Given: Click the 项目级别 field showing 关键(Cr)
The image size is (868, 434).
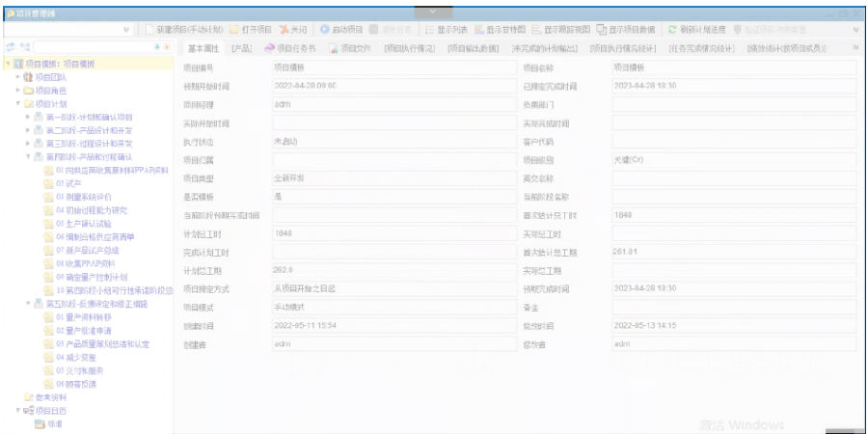Looking at the screenshot, I should [734, 160].
